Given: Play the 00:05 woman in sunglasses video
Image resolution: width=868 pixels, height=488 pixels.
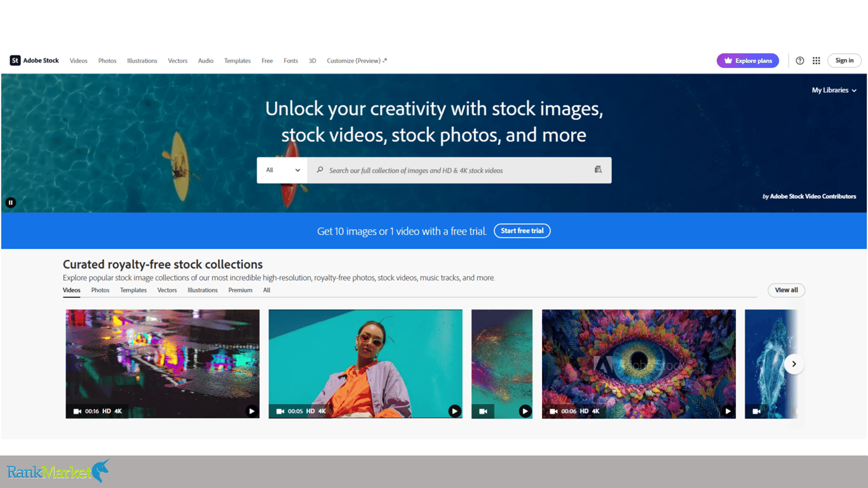Looking at the screenshot, I should pos(454,411).
